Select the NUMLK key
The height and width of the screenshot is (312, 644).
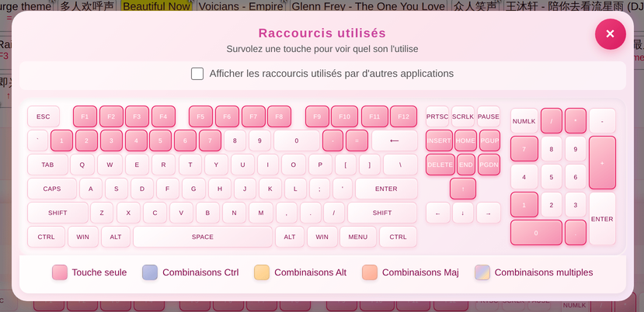point(524,121)
